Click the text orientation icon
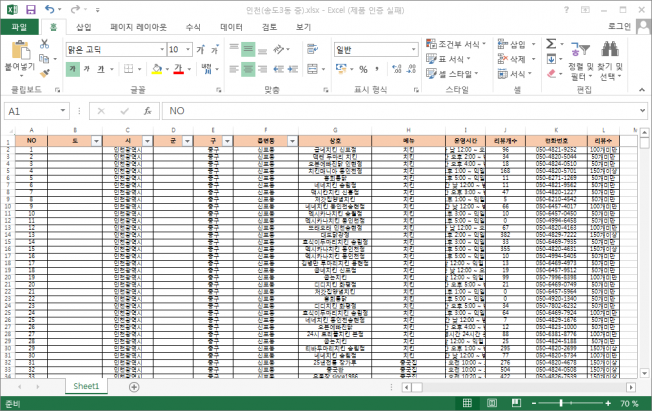Image resolution: width=652 pixels, height=411 pixels. click(279, 50)
